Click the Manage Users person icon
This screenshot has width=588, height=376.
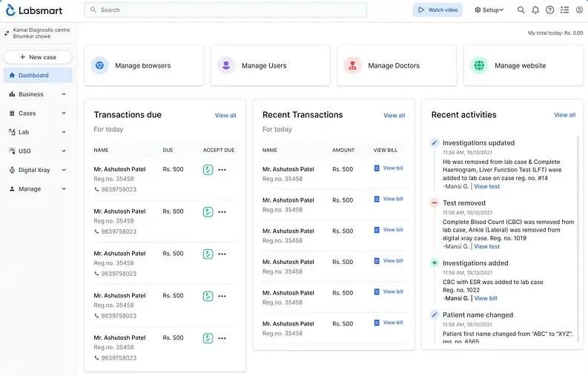[226, 66]
